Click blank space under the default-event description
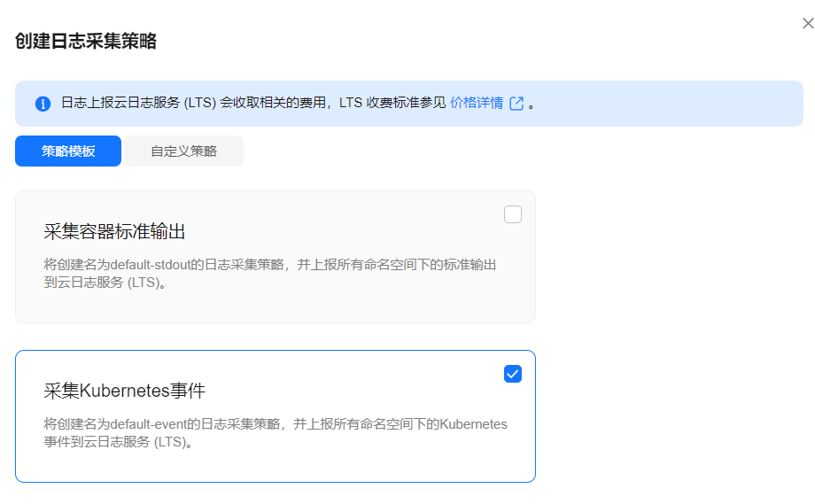815x504 pixels. pos(276,466)
